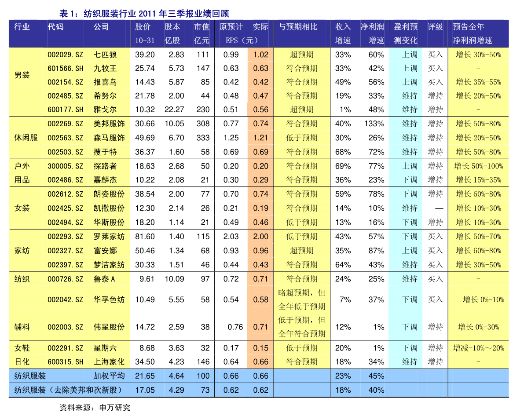Click company name 九牧王
Viewport: 524px width, 420px height.
[105, 69]
